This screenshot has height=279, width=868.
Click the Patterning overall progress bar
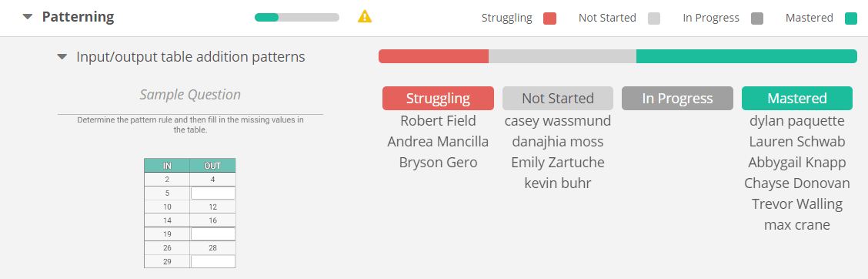pyautogui.click(x=297, y=17)
